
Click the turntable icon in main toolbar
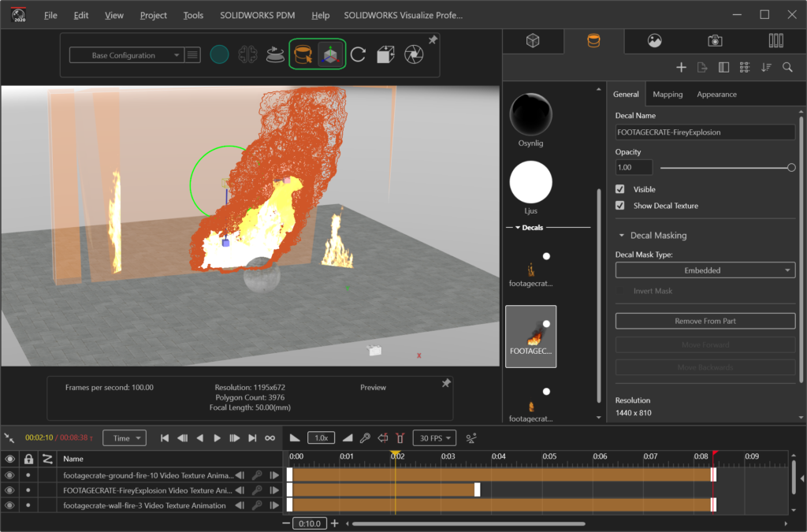tap(275, 54)
